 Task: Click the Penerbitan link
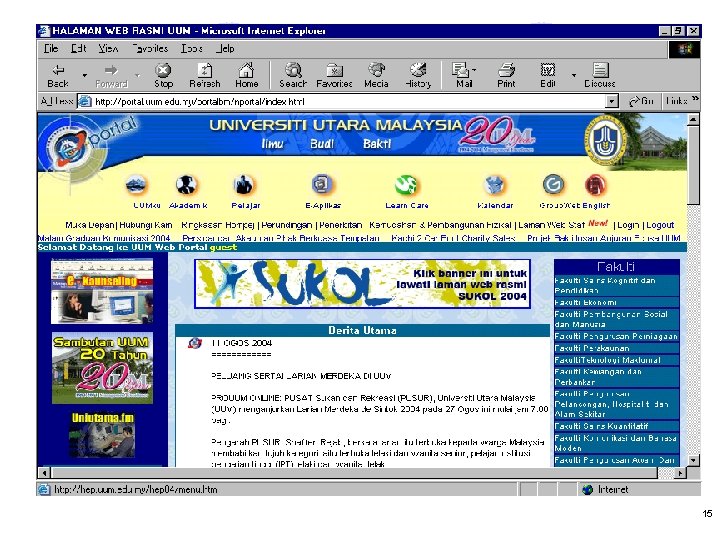point(341,225)
